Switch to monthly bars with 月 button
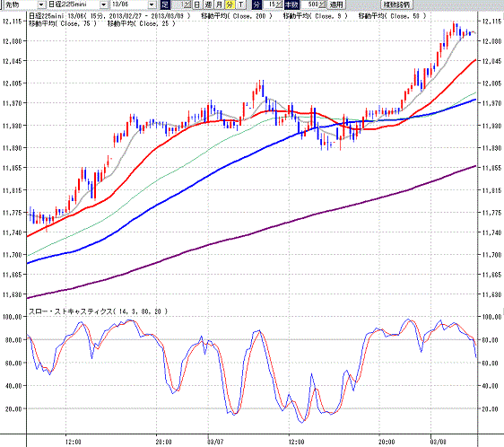The height and width of the screenshot is (447, 504). [x=219, y=4]
